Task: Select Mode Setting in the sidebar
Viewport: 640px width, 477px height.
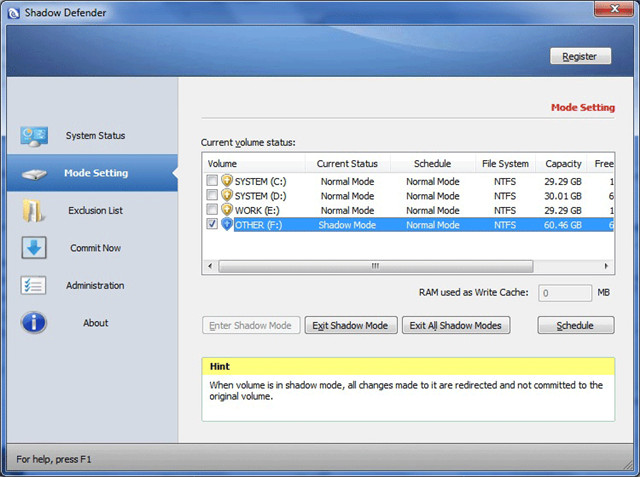Action: coord(92,173)
